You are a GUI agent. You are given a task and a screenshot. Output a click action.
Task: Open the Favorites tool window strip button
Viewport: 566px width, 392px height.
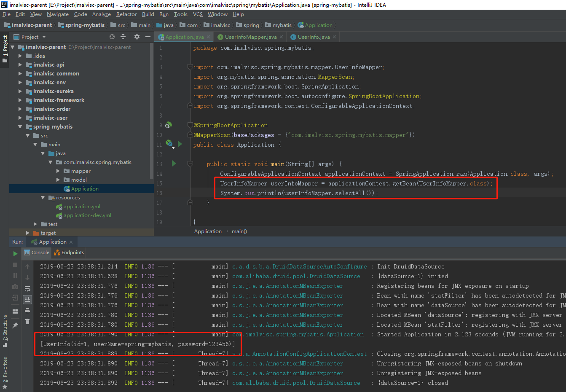5,373
